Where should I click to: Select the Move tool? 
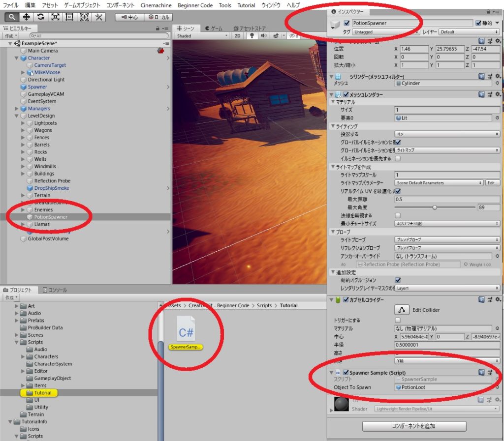pos(27,17)
